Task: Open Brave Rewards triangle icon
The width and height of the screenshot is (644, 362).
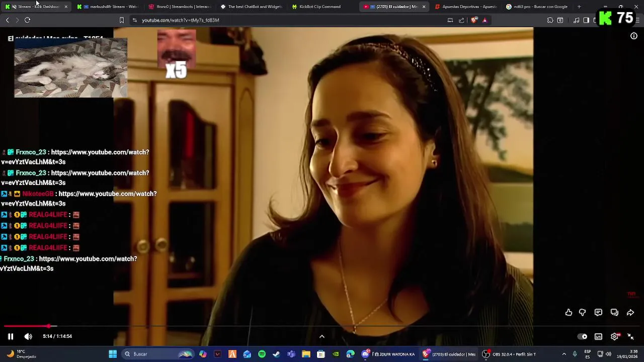Action: tap(485, 20)
